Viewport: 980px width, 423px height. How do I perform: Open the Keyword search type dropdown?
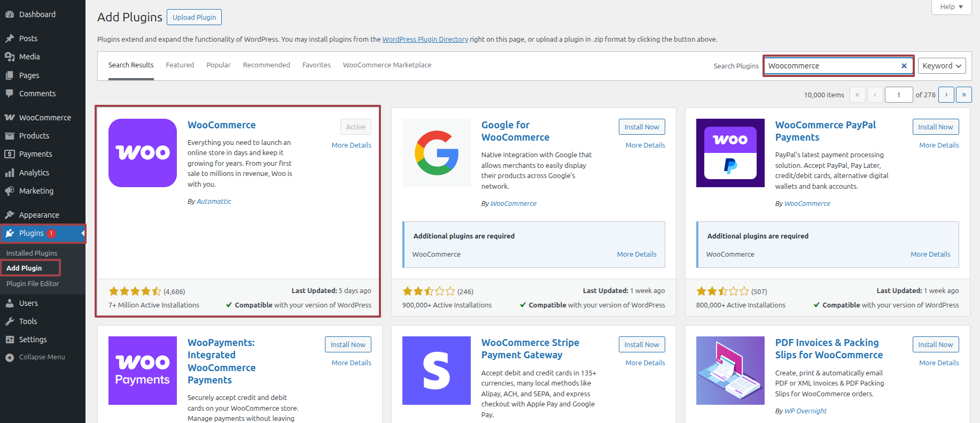tap(942, 66)
